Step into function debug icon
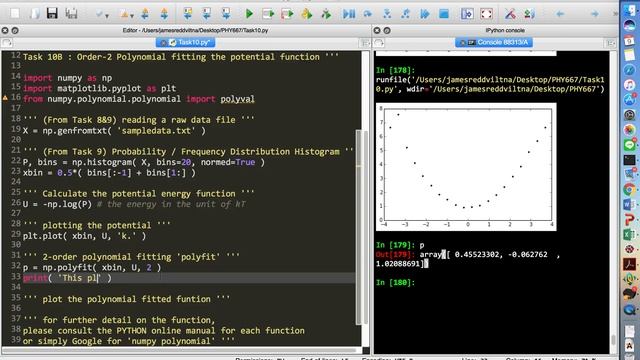The image size is (640, 360). (387, 14)
